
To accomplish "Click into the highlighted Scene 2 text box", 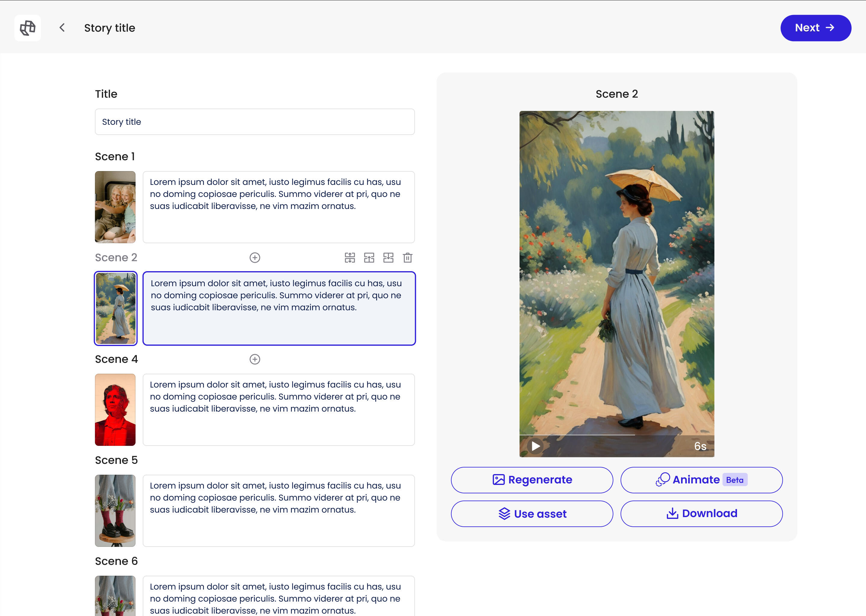I will coord(279,308).
